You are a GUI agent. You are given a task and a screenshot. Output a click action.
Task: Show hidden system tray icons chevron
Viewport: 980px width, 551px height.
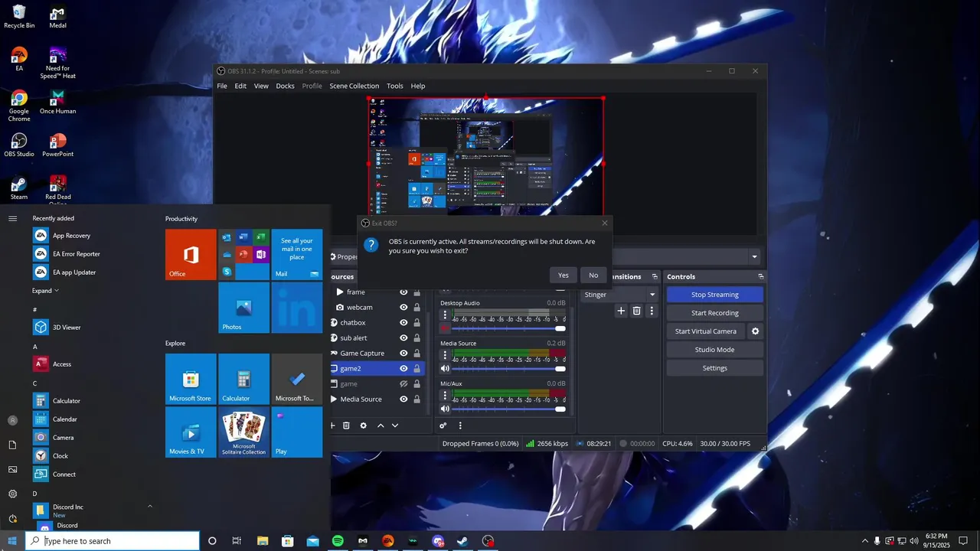[x=865, y=541]
